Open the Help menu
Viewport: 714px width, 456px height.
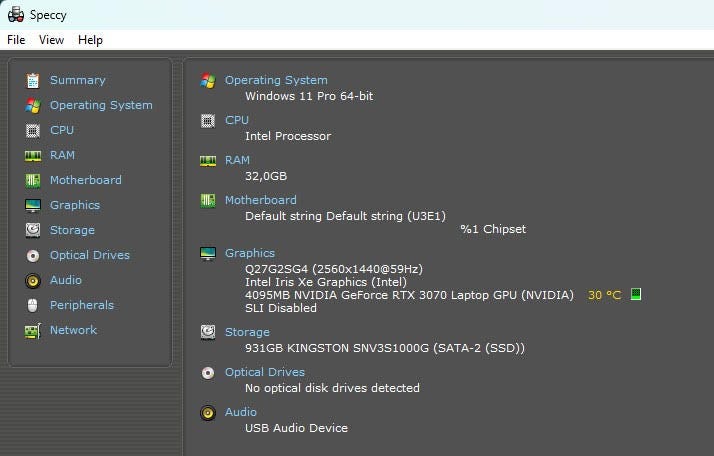point(90,40)
